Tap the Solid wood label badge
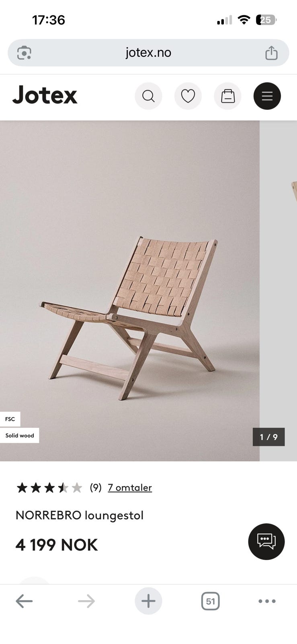The height and width of the screenshot is (644, 297). click(x=19, y=436)
